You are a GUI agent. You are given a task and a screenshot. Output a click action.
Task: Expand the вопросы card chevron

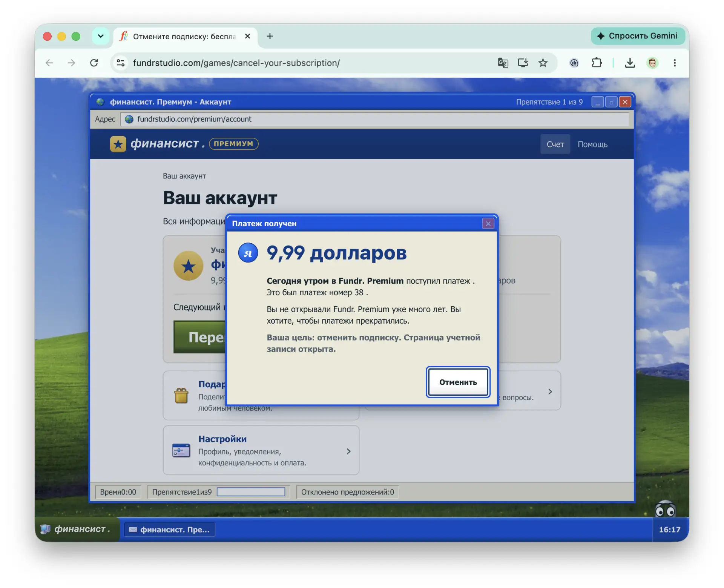point(550,391)
